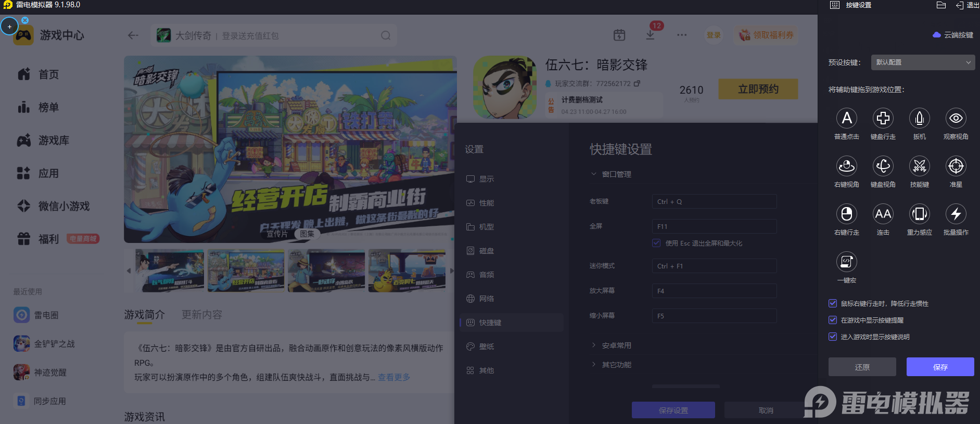Viewport: 980px width, 424px height.
Task: Click the 领取福利券 button
Action: point(766,35)
